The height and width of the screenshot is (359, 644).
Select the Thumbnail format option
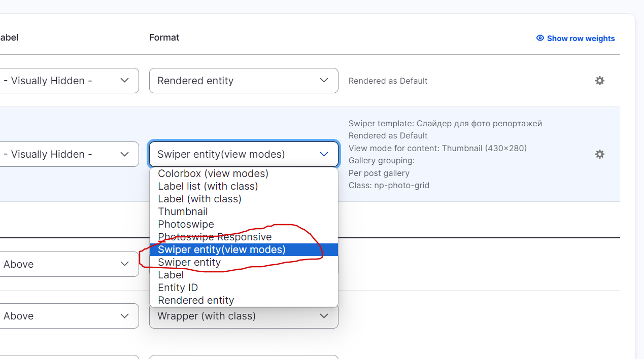(183, 211)
